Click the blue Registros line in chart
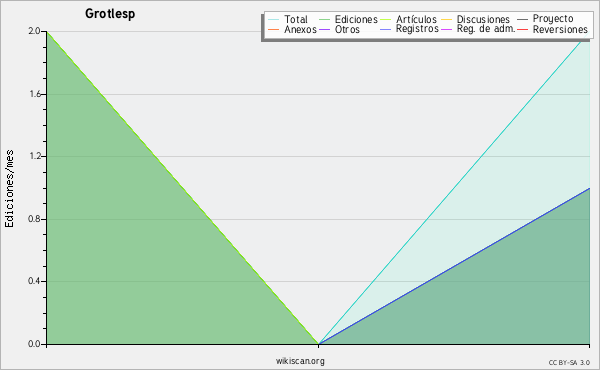This screenshot has width=600, height=370. tap(454, 266)
